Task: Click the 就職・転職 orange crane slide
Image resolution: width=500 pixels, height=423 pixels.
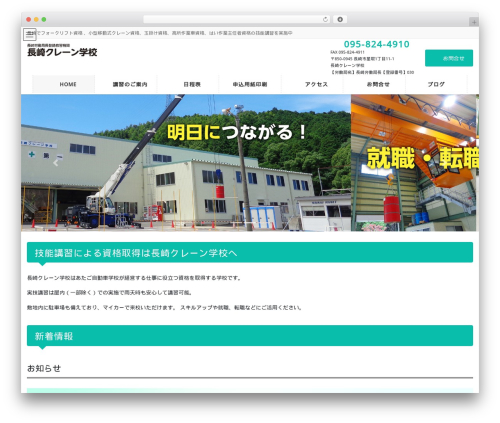Action: [x=415, y=163]
